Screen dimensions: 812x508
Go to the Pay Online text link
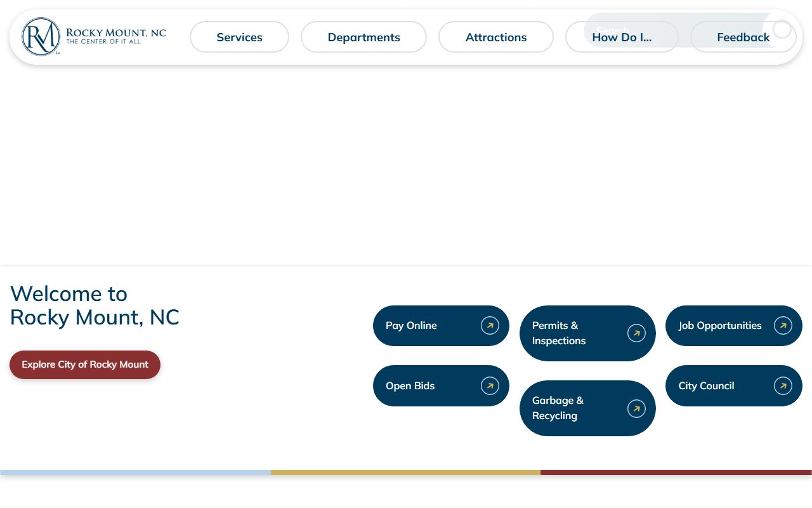[411, 326]
